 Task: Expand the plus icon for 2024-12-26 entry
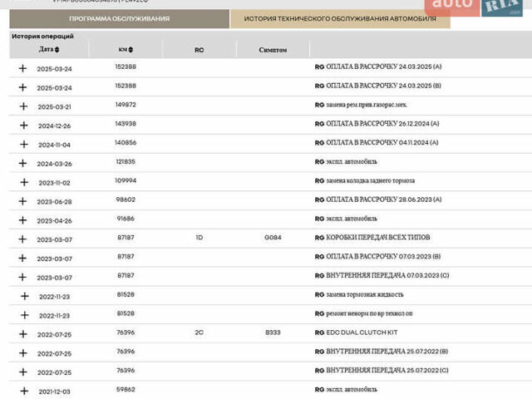tap(23, 125)
